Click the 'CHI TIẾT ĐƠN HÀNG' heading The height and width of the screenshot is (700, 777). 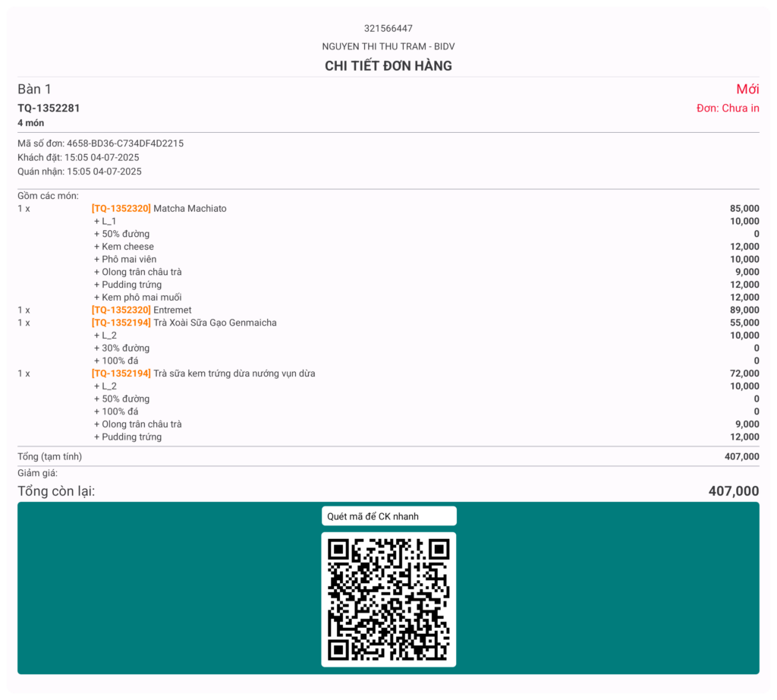(388, 66)
